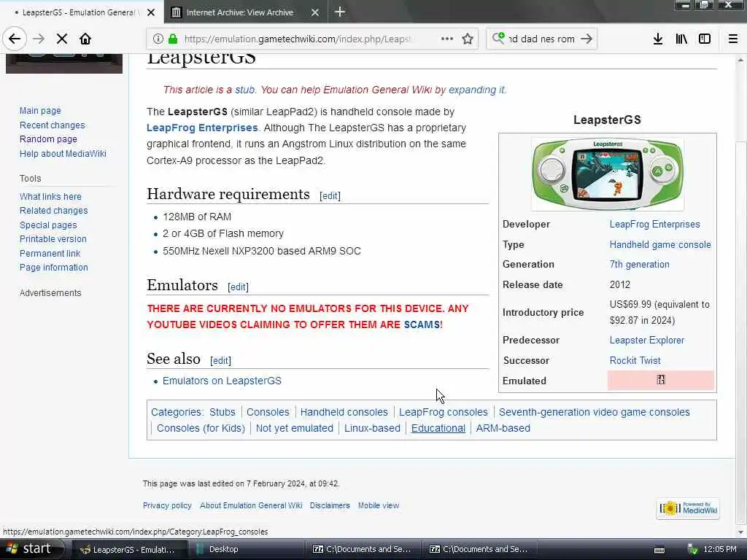Image resolution: width=747 pixels, height=560 pixels.
Task: Open a new tab with the plus button
Action: point(340,12)
